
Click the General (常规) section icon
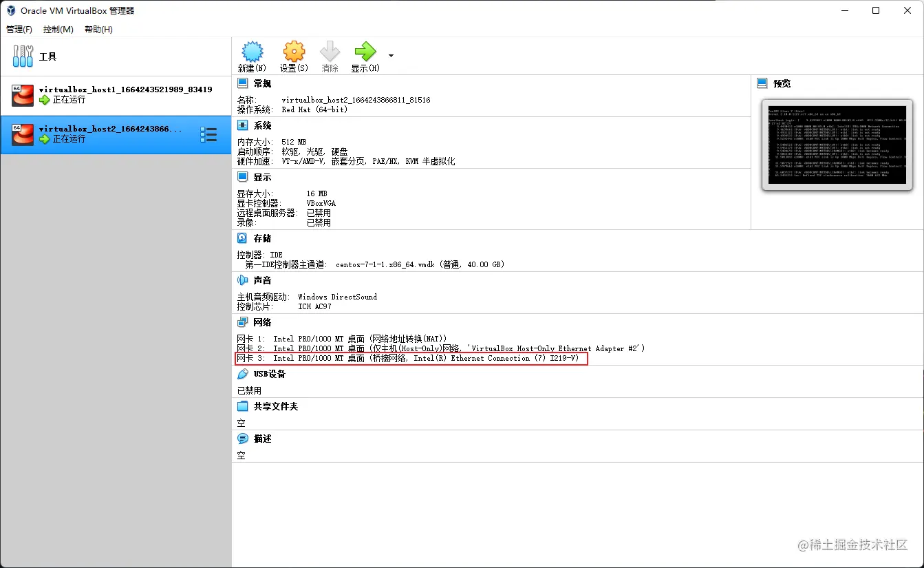pyautogui.click(x=242, y=83)
